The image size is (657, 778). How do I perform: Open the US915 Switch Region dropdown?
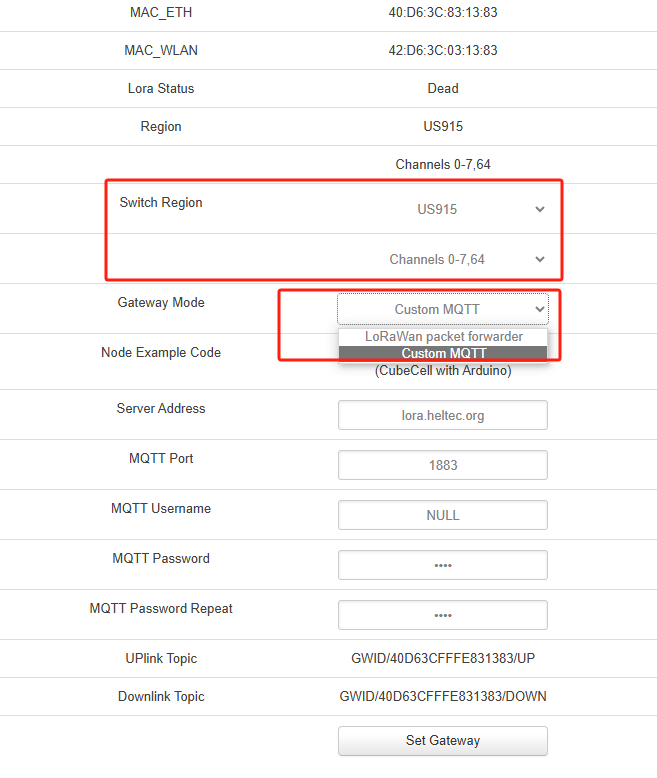point(442,210)
